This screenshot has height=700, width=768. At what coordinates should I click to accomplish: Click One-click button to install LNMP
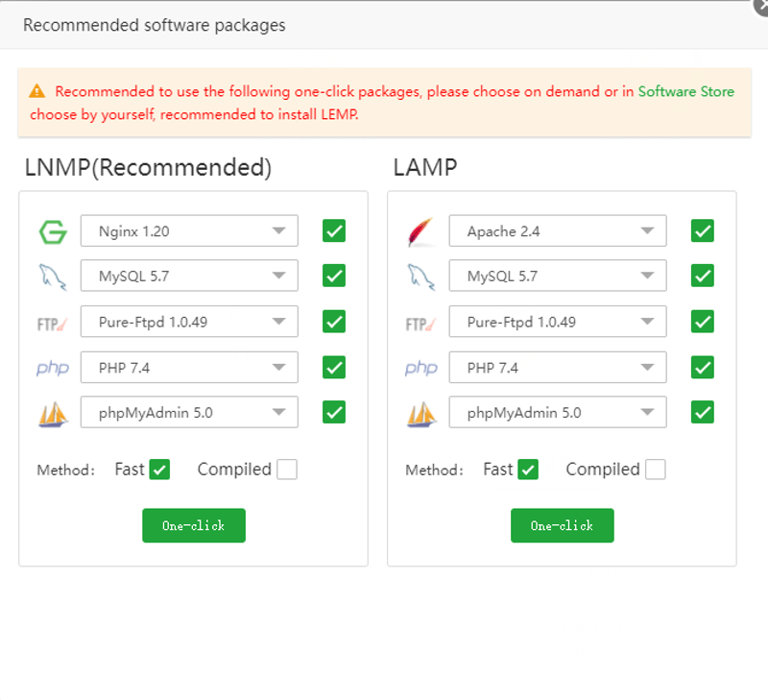point(194,525)
